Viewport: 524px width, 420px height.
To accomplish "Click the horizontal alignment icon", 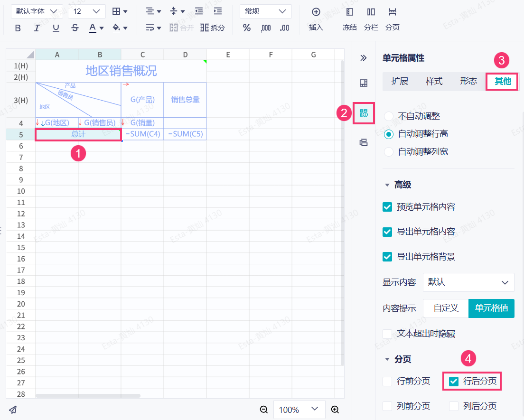I will (150, 11).
